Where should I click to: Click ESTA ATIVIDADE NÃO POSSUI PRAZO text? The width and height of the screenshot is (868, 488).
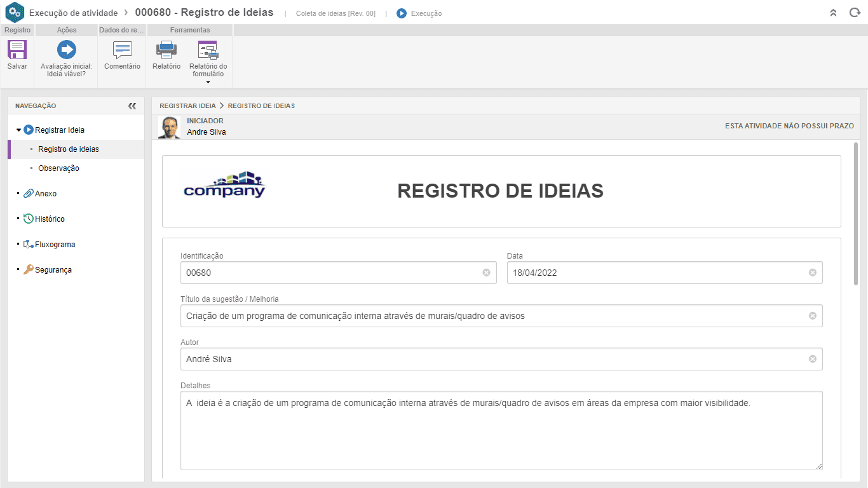pos(789,126)
